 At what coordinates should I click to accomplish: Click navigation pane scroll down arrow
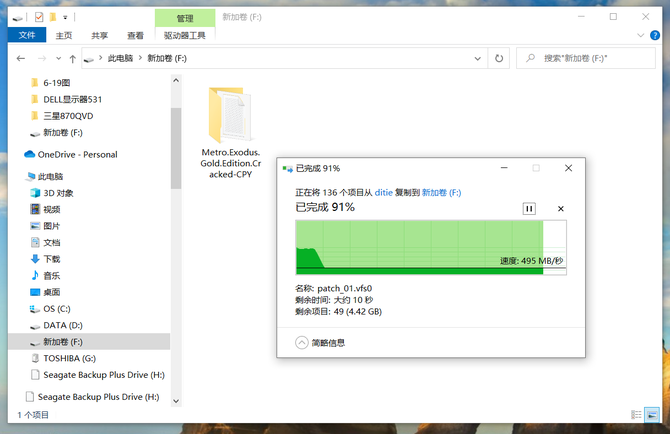pos(176,401)
